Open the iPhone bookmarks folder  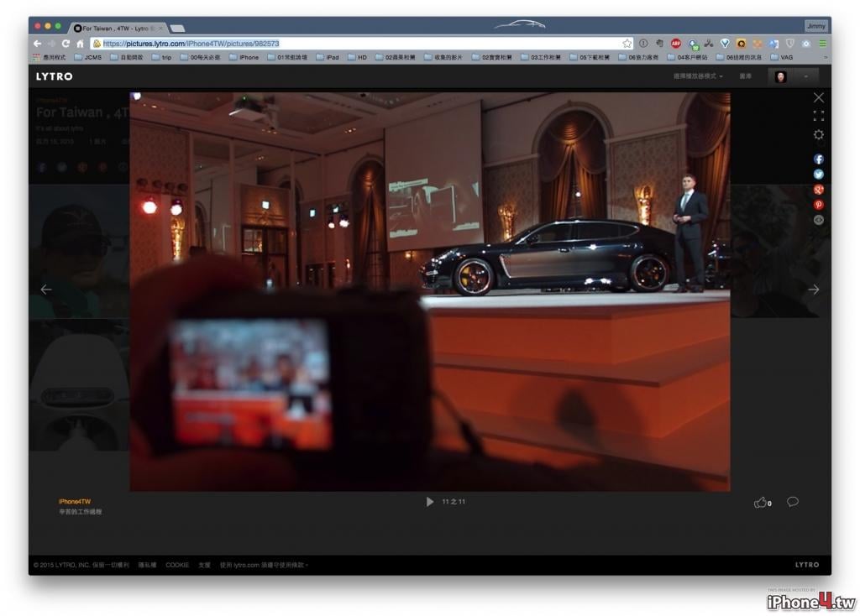244,57
